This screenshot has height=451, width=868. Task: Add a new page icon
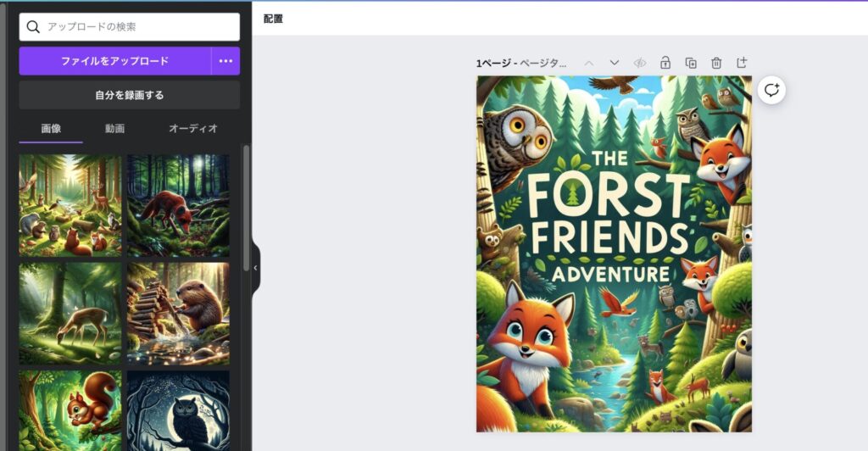(742, 63)
